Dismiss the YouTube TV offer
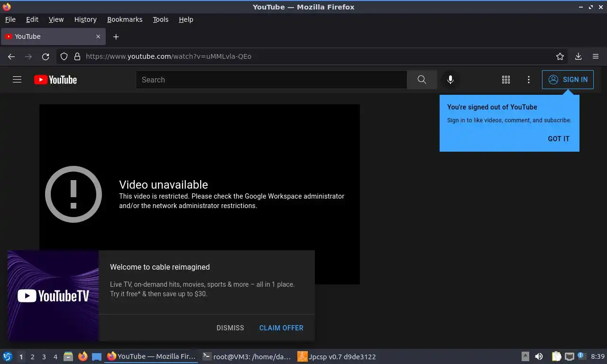The height and width of the screenshot is (364, 607). point(230,328)
